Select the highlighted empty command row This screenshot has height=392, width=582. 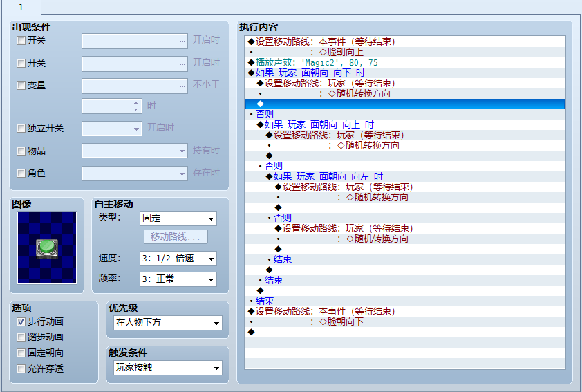[x=405, y=104]
